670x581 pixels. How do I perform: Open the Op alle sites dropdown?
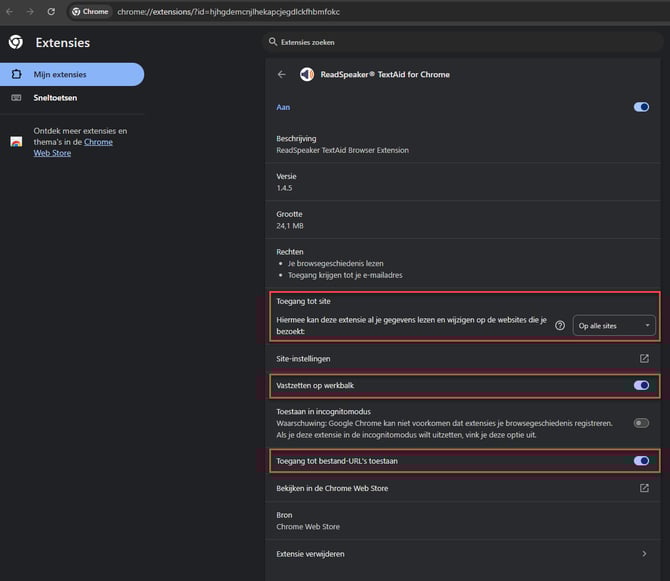point(614,325)
